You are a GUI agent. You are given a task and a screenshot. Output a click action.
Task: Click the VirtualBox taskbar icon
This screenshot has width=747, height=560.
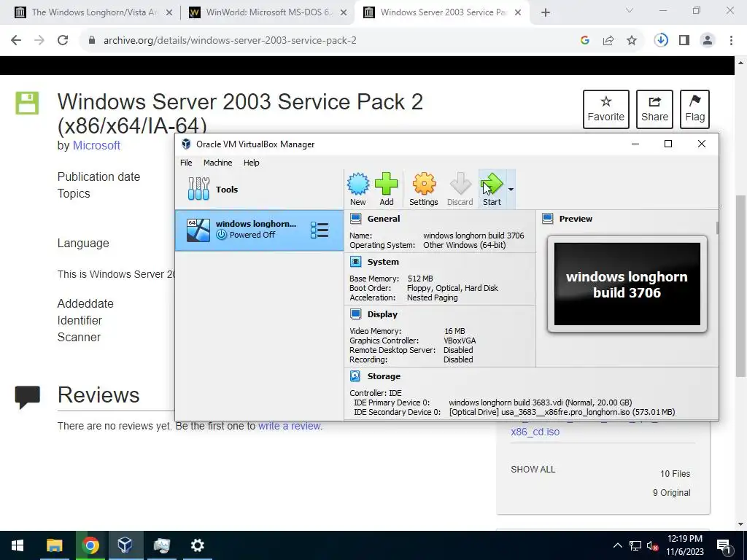(125, 545)
